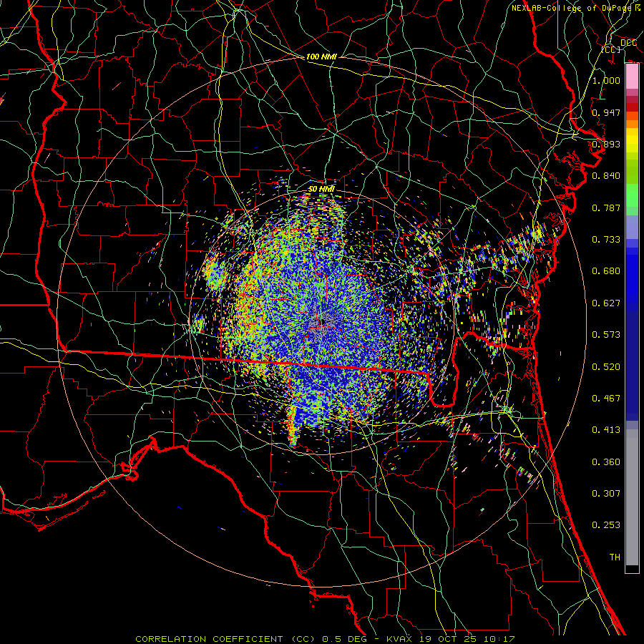Click the 100 NMI range ring label

(321, 57)
